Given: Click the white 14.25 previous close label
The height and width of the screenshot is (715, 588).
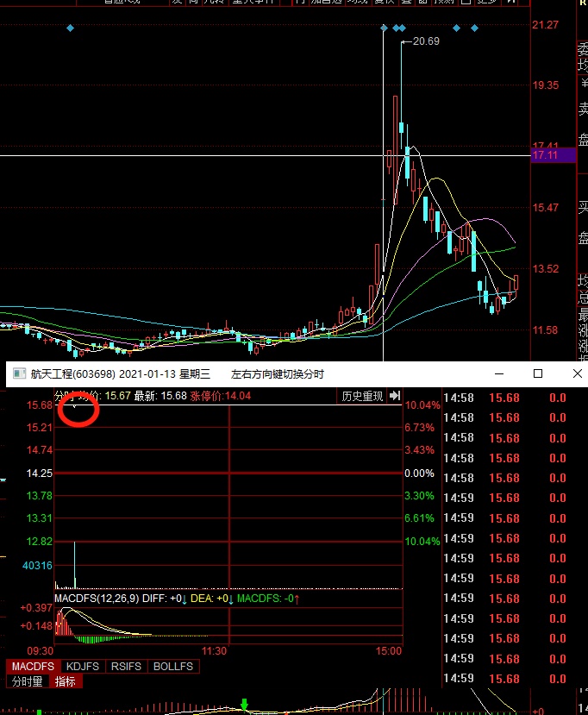Looking at the screenshot, I should click(39, 474).
